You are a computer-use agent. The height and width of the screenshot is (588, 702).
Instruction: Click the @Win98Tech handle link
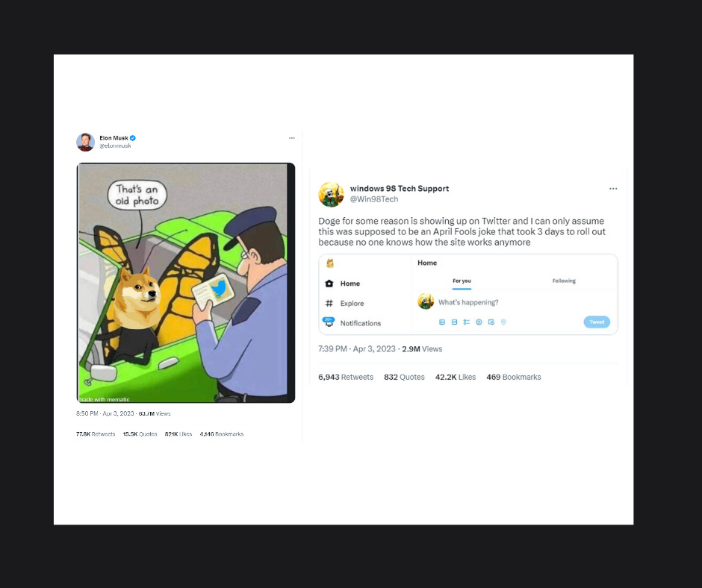[374, 199]
